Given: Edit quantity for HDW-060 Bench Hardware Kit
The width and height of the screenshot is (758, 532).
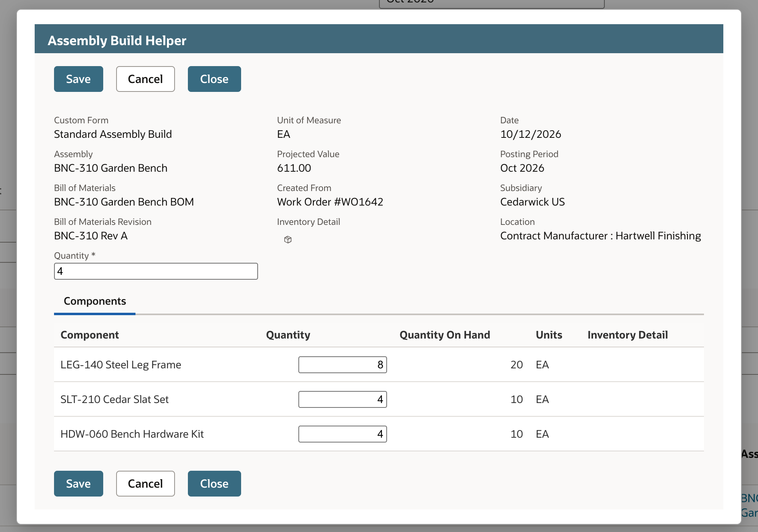Looking at the screenshot, I should [343, 434].
